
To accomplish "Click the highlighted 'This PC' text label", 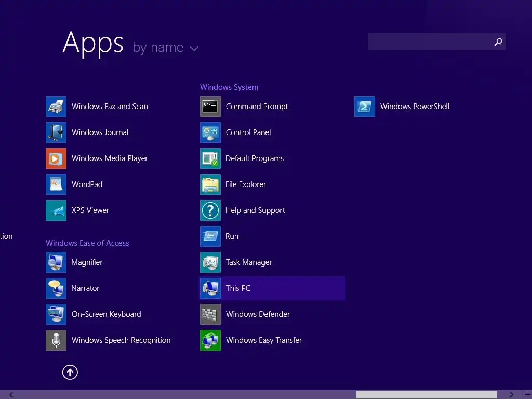I will point(238,288).
